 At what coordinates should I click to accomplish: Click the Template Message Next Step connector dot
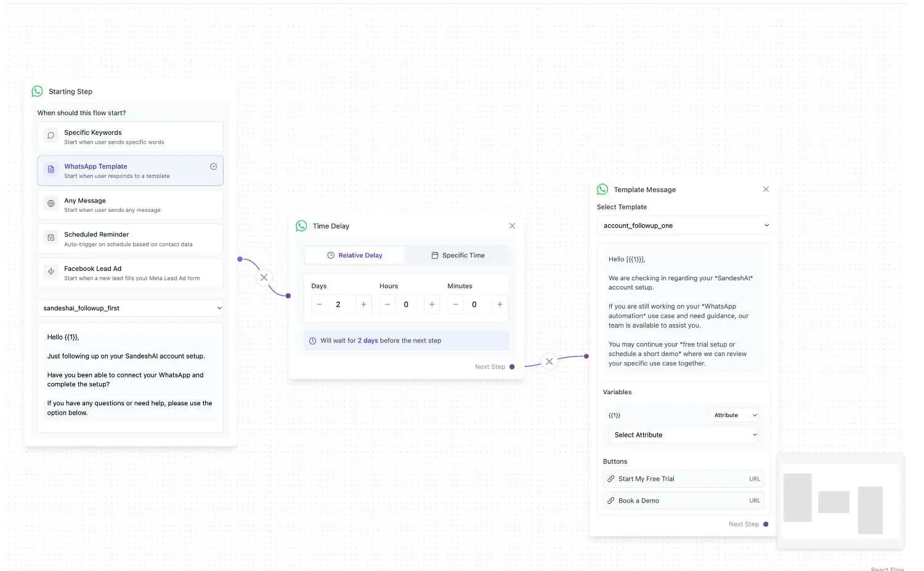[x=766, y=524]
